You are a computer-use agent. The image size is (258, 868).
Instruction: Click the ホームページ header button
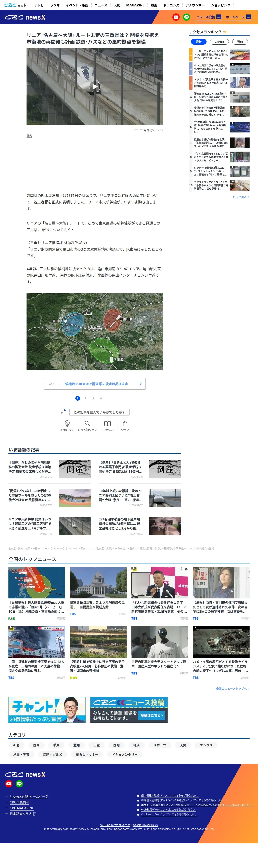point(239,17)
